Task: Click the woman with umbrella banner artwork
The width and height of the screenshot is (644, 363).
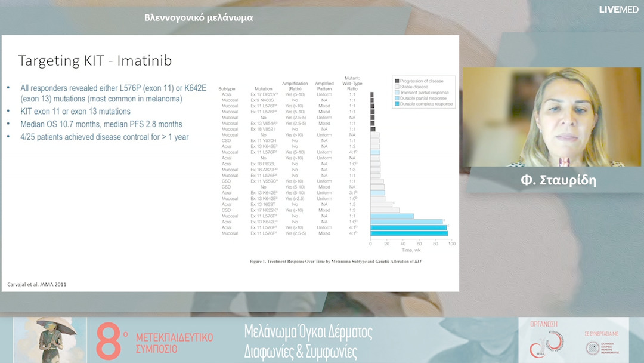Action: tap(49, 339)
